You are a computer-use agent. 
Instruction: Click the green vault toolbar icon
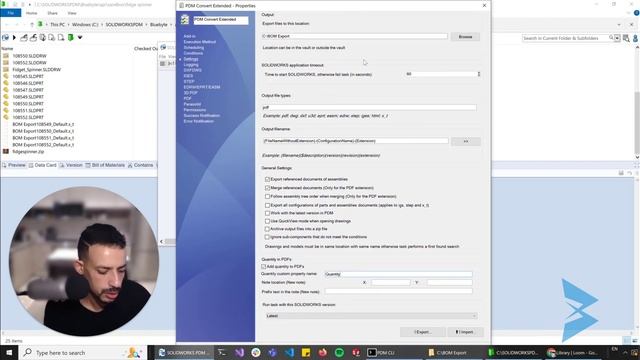[71, 38]
